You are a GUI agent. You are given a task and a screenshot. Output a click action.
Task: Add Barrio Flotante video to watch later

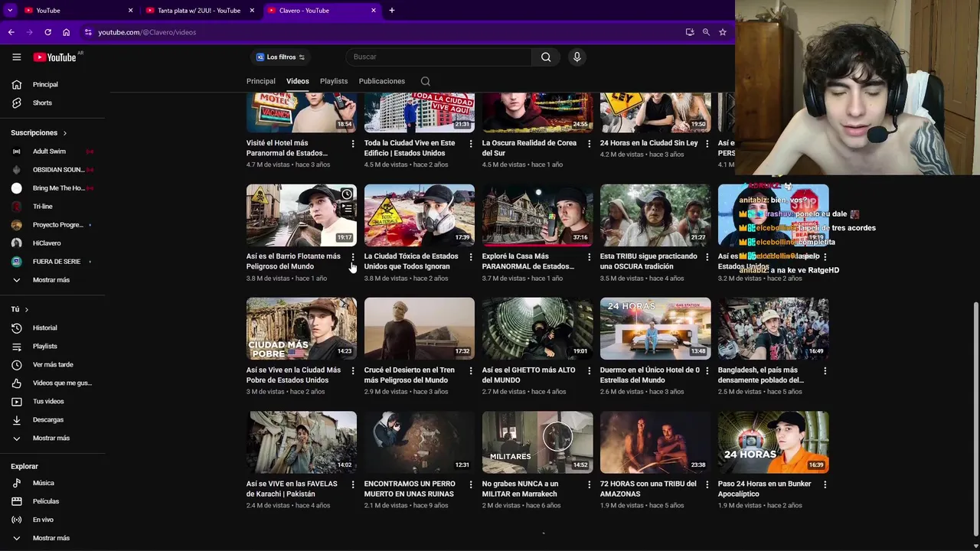347,194
